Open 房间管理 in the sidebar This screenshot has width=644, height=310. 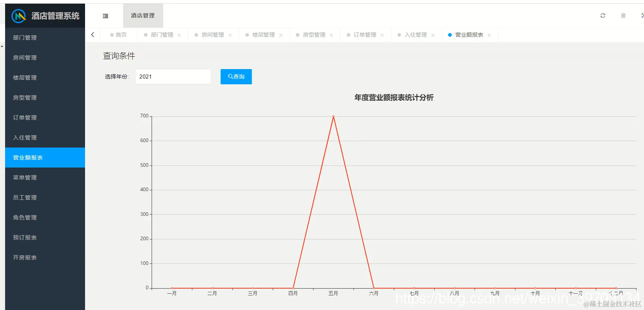click(x=45, y=57)
